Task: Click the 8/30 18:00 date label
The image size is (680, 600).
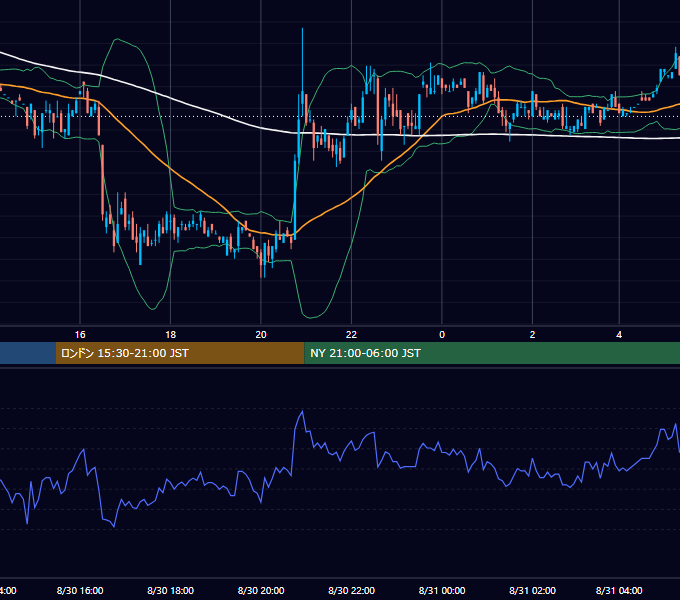Action: 170,590
